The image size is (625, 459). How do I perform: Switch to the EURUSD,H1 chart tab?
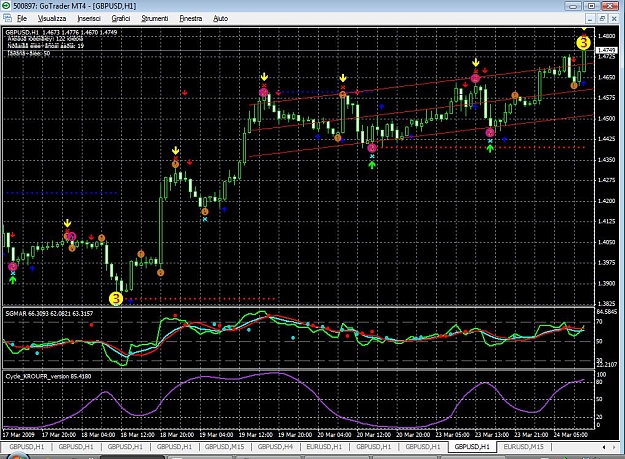coord(324,447)
